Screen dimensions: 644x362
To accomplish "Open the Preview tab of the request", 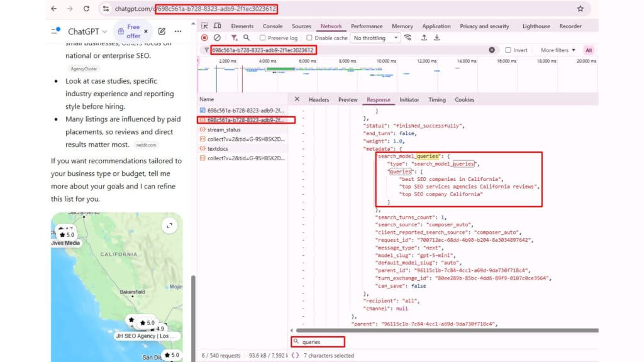I will coord(348,100).
